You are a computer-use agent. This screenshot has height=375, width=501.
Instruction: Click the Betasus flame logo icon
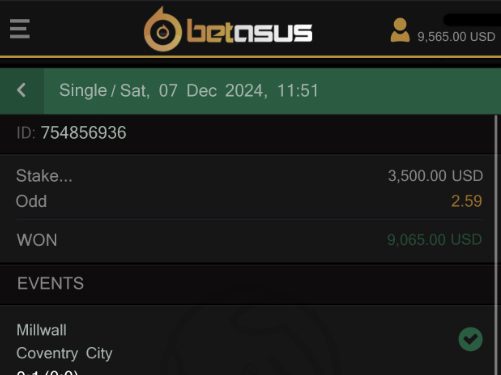pos(163,30)
